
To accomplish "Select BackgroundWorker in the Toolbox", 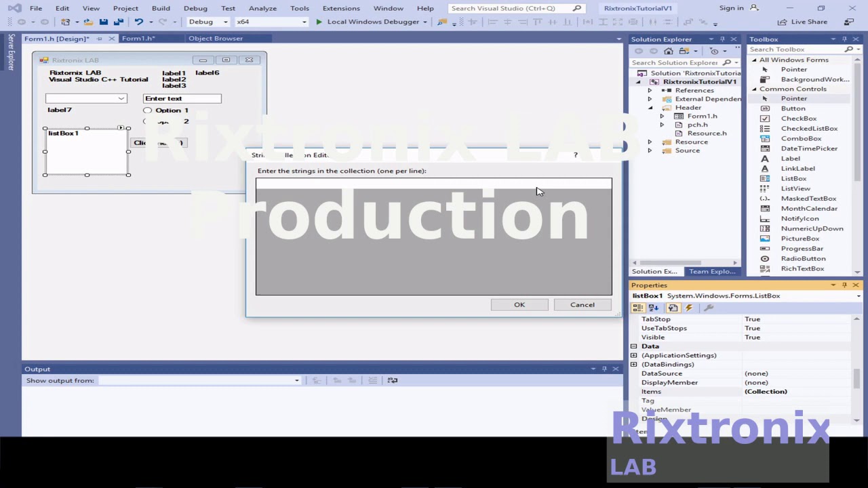I will point(814,79).
